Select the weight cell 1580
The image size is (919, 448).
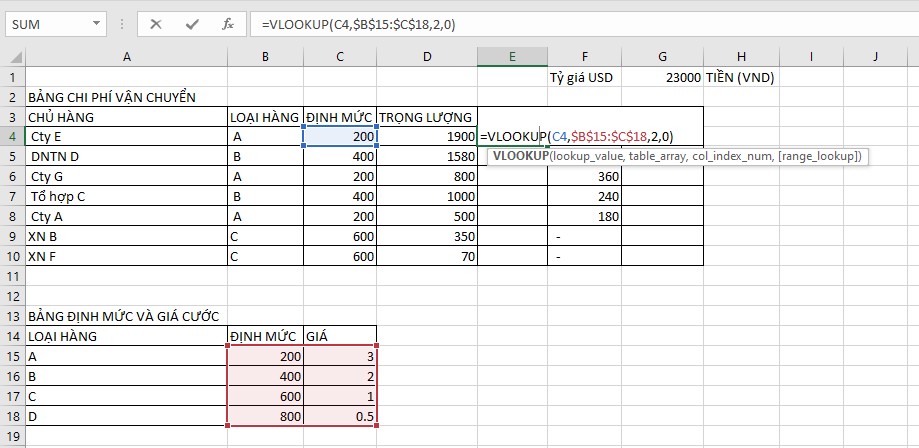(x=427, y=157)
